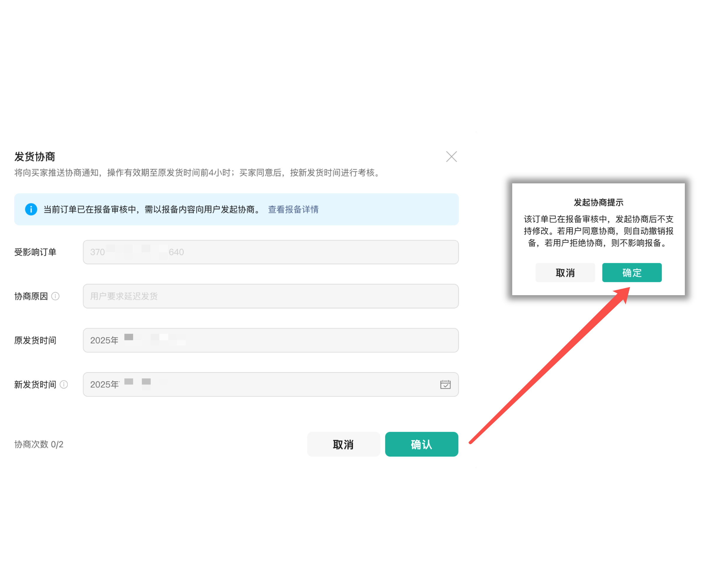Click the popup warning message text

[598, 231]
